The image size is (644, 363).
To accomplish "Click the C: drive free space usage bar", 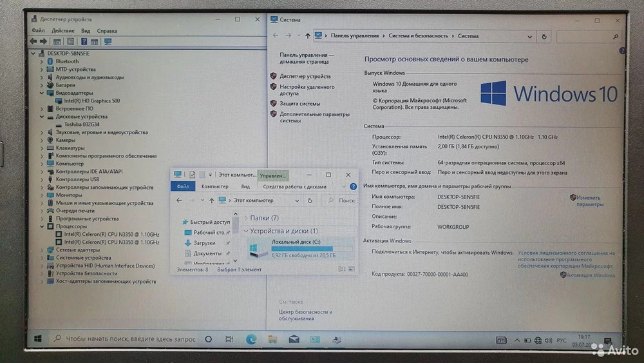I will 311,249.
